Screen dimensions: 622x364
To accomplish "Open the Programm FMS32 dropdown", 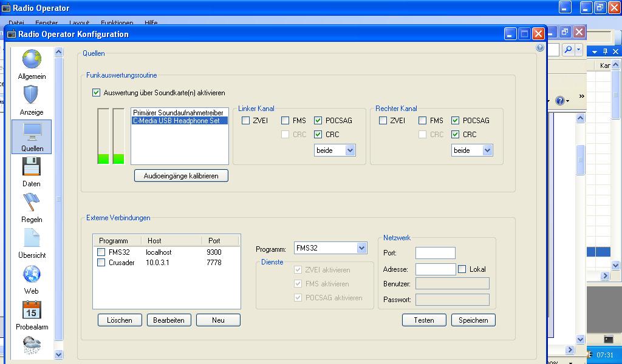I will (361, 248).
